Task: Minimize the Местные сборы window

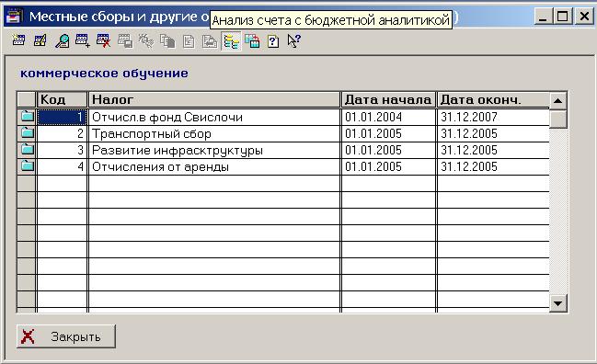Action: pyautogui.click(x=543, y=17)
